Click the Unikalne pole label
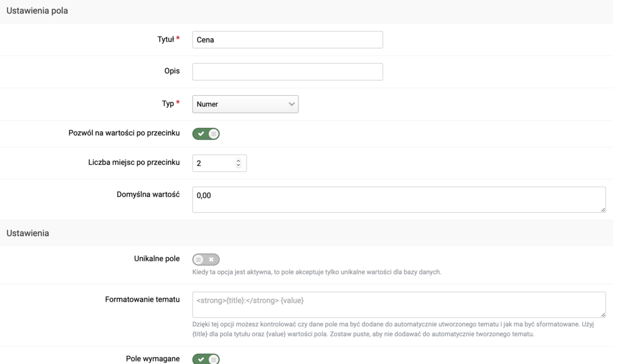Viewport: 618px width, 364px height. tap(157, 258)
